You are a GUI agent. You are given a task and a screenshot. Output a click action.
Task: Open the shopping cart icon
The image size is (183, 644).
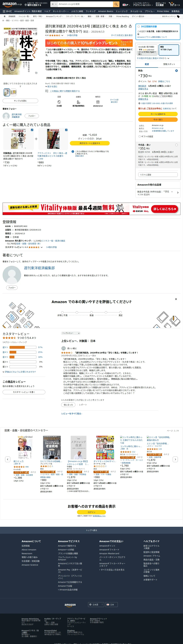click(174, 4)
